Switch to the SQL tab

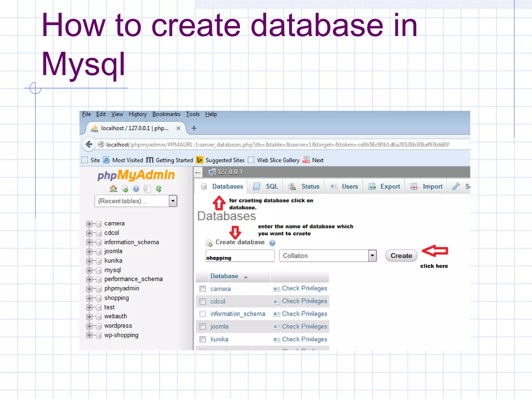click(265, 186)
